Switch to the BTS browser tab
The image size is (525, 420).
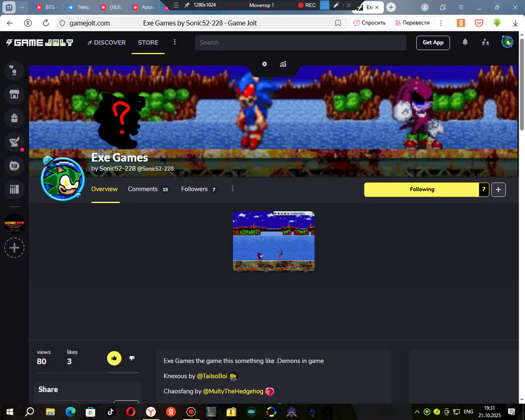pyautogui.click(x=47, y=7)
